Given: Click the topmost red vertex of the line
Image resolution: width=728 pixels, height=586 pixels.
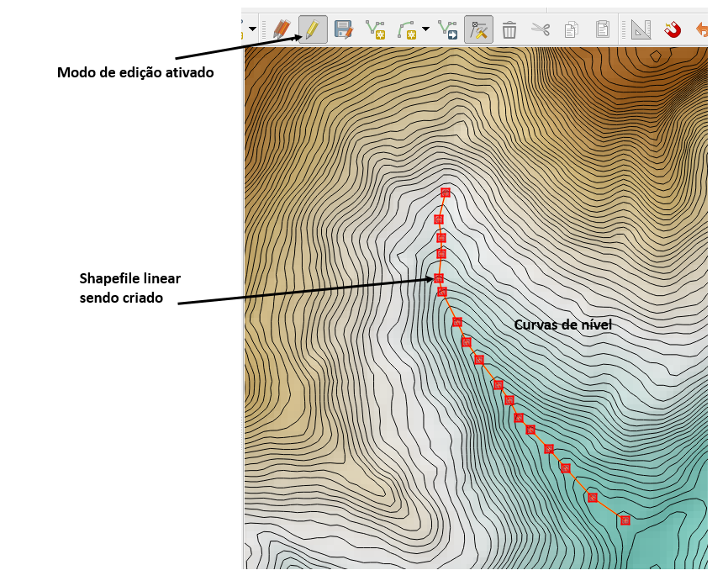Looking at the screenshot, I should coord(446,193).
